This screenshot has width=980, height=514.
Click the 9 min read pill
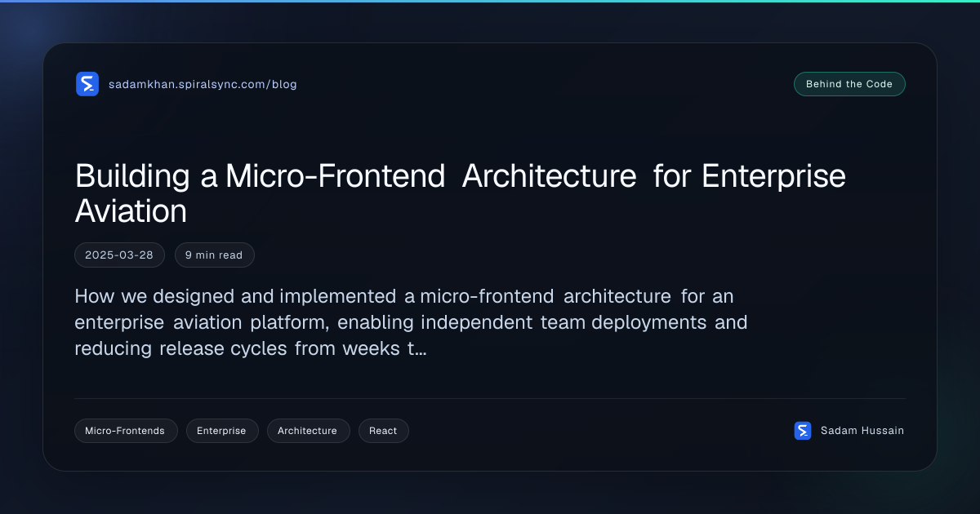coord(214,255)
